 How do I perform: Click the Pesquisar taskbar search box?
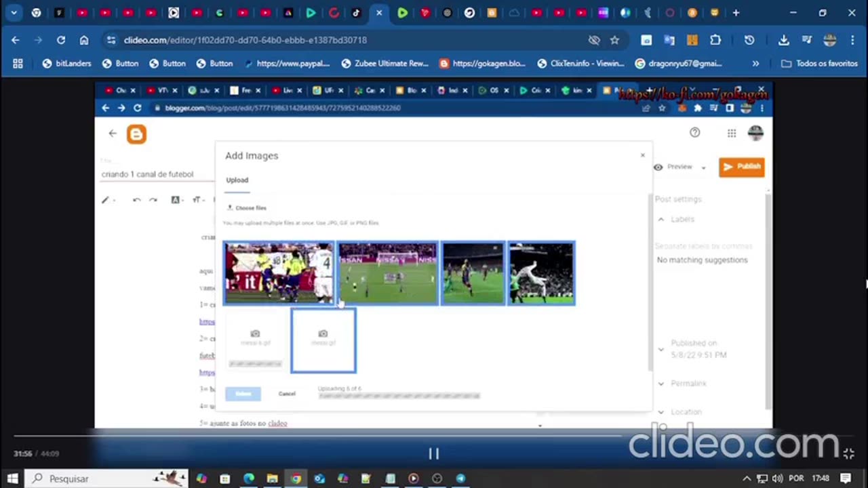coord(107,479)
